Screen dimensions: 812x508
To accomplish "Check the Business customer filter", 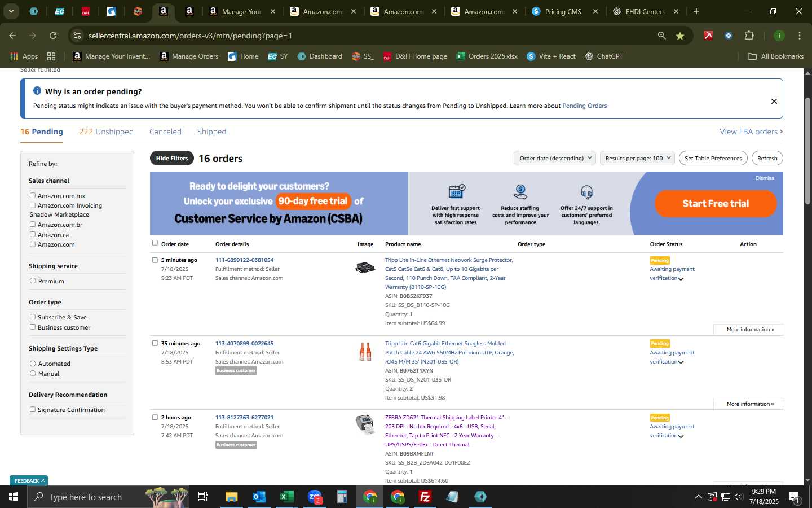I will [33, 327].
